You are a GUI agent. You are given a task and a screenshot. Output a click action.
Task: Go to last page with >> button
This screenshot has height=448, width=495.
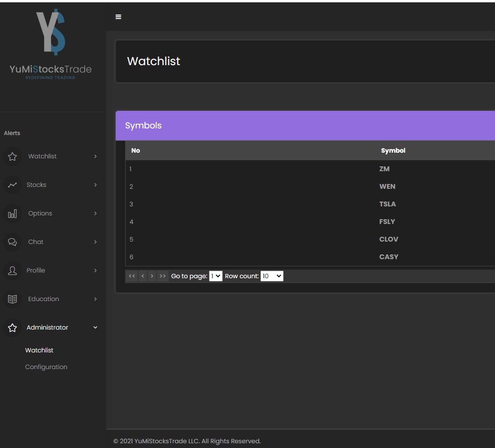click(x=163, y=276)
